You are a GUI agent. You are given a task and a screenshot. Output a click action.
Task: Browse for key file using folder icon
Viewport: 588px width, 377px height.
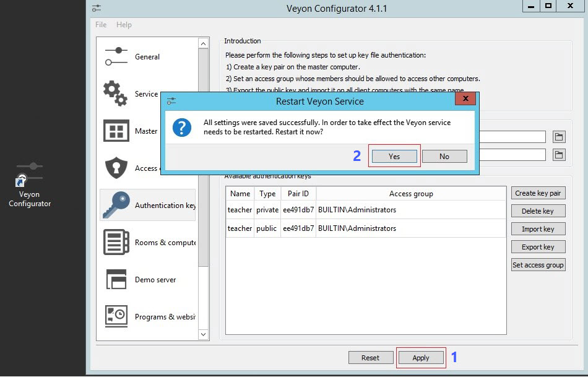click(x=559, y=137)
